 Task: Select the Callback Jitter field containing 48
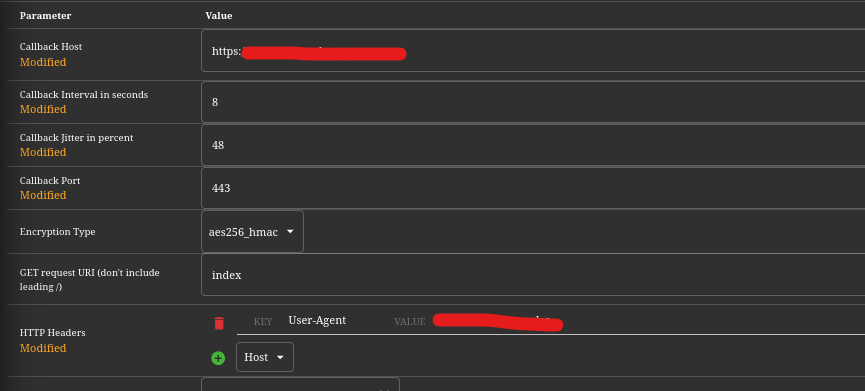coord(533,145)
